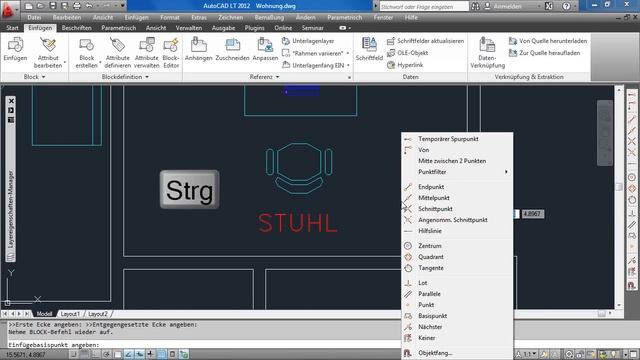The image size is (640, 360).
Task: Choose Nächster from the snap menu
Action: [x=457, y=327]
